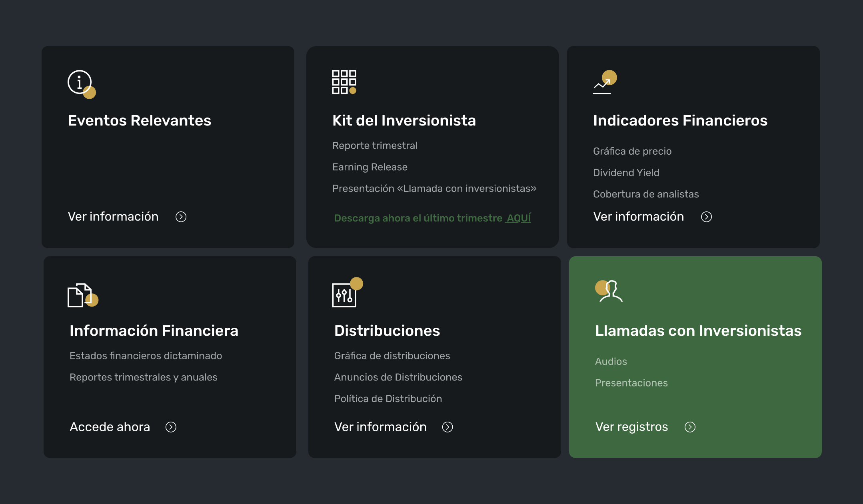Click arrow circle beside Accede ahora
863x504 pixels.
click(171, 427)
